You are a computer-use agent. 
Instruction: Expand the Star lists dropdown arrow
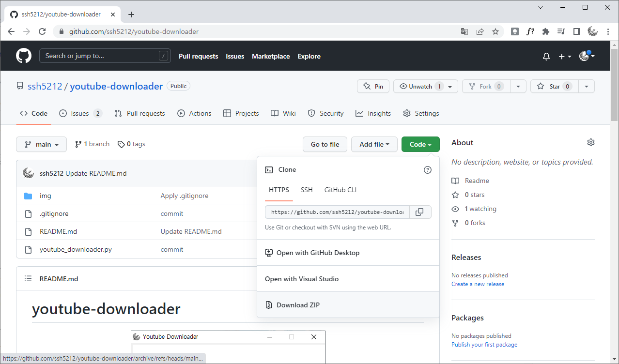(x=587, y=86)
